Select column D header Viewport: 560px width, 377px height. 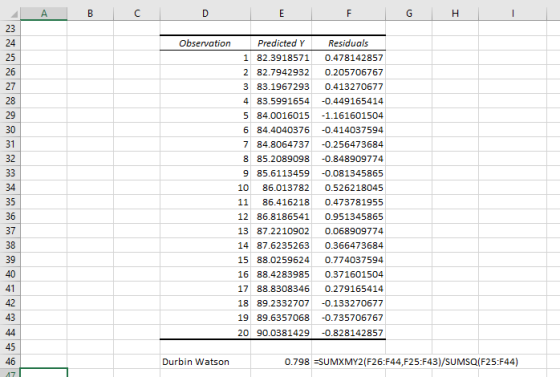[x=205, y=14]
